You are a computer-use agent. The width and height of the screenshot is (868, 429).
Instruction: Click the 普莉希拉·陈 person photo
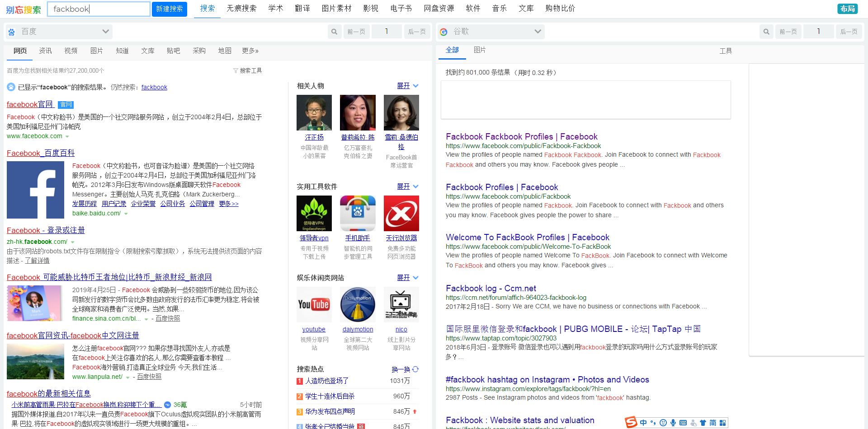358,112
